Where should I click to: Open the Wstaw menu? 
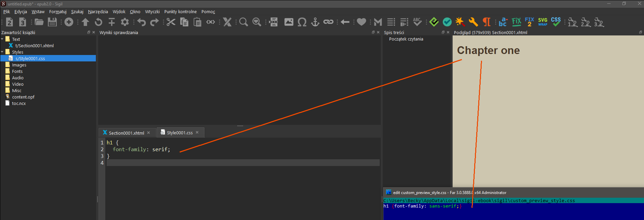38,11
